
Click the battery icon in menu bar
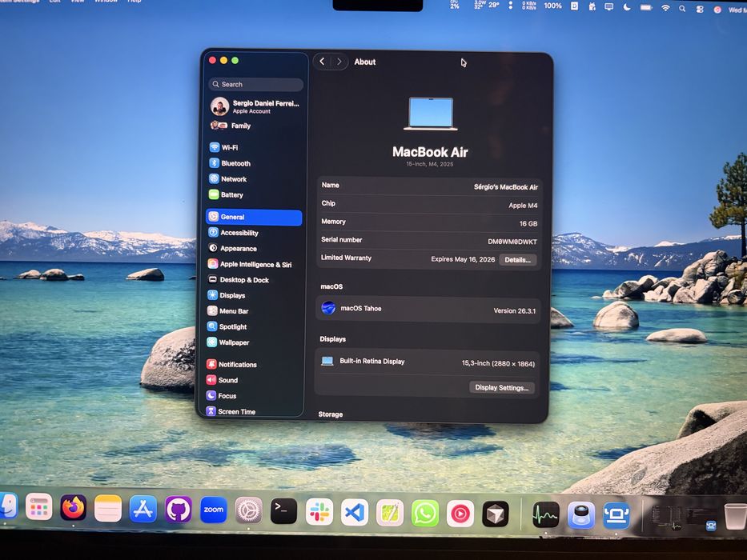(x=646, y=8)
